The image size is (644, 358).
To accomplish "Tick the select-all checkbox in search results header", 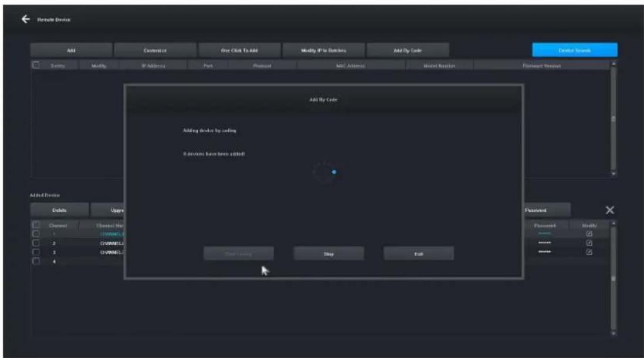I will (x=36, y=65).
